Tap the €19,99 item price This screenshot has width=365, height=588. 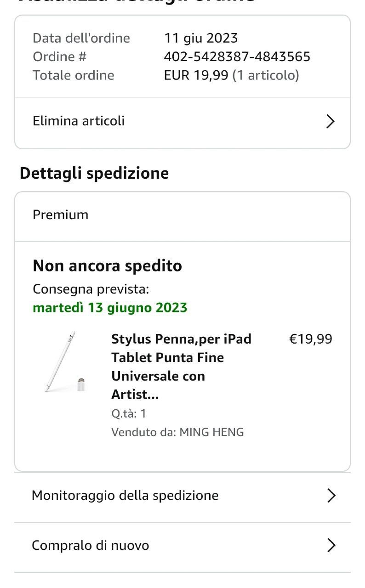click(310, 339)
